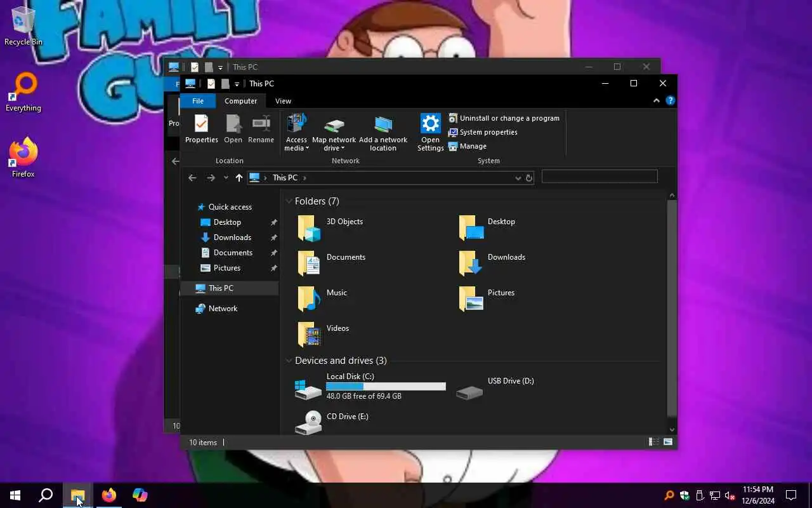Screen dimensions: 812x508
Task: Open the front window's Customize Quick Access Toolbar dropdown
Action: (x=237, y=84)
